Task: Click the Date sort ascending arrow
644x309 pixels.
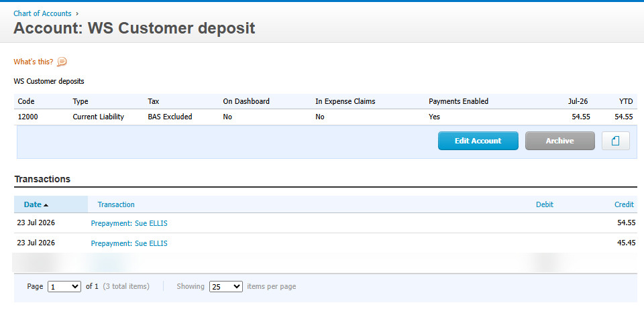Action: pyautogui.click(x=46, y=204)
